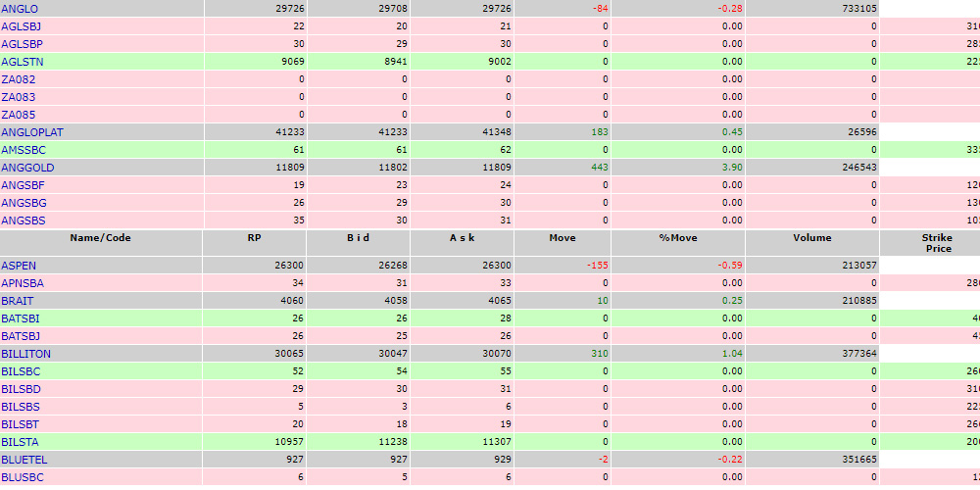980x490 pixels.
Task: Open the ANGGOLD share details
Action: click(x=26, y=168)
